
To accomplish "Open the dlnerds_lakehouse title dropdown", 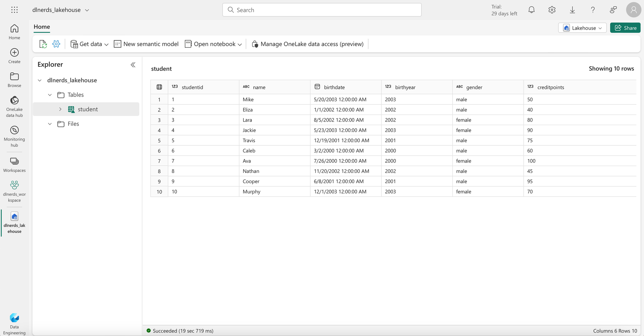I will [x=87, y=10].
